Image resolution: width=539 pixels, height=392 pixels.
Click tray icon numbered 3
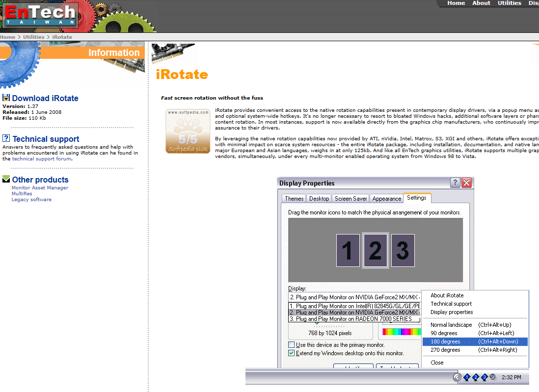485,378
